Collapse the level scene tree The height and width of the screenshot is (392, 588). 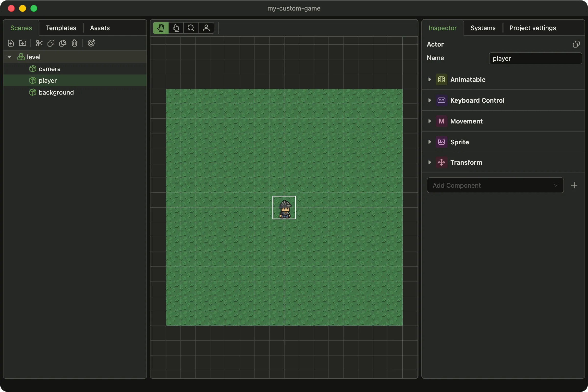point(9,57)
